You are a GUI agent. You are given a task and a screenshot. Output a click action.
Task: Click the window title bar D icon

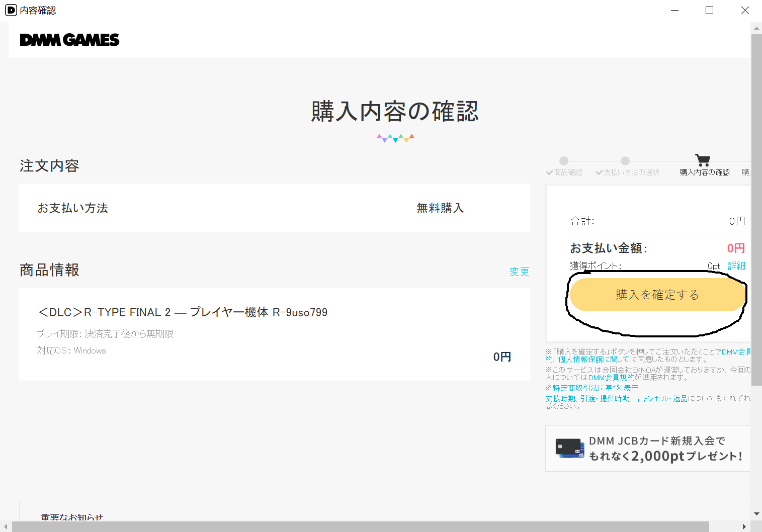point(11,10)
